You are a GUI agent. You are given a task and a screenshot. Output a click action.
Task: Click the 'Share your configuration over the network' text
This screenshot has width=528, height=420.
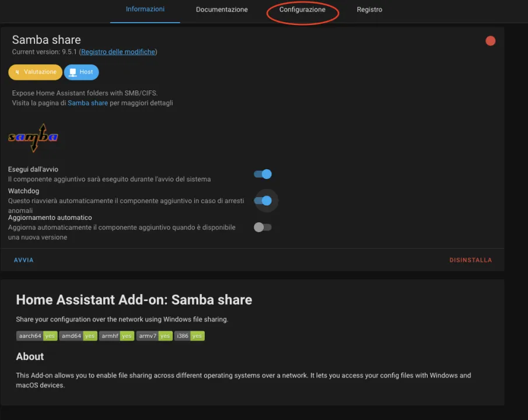(x=122, y=319)
